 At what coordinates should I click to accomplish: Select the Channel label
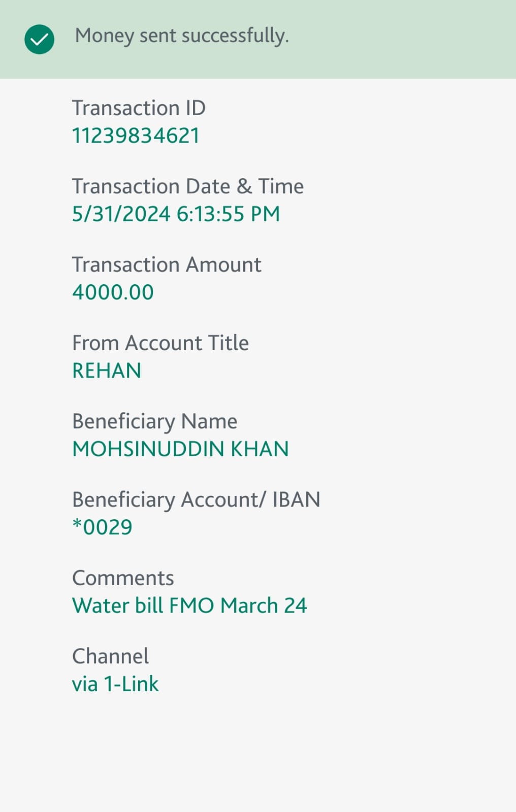[x=110, y=656]
